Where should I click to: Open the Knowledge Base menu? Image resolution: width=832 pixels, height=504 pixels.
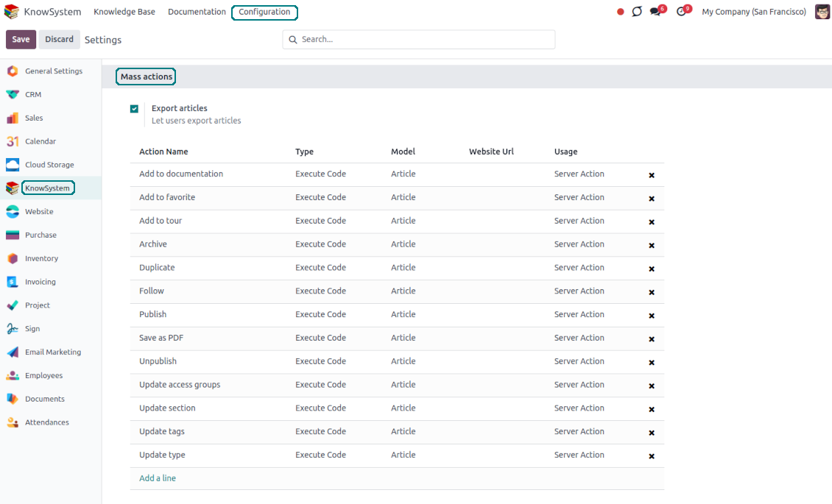point(124,12)
